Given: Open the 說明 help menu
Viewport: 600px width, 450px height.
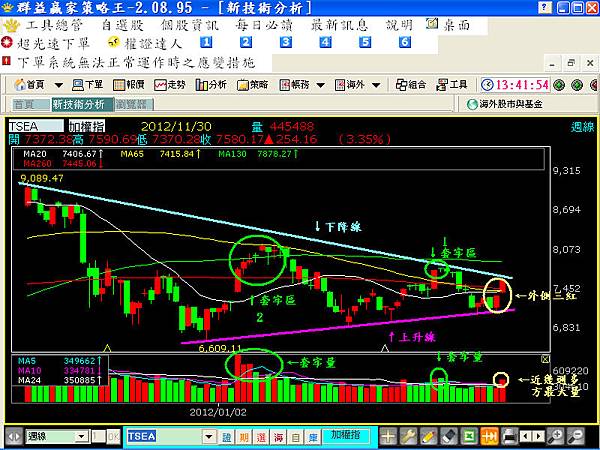Looking at the screenshot, I should 399,26.
